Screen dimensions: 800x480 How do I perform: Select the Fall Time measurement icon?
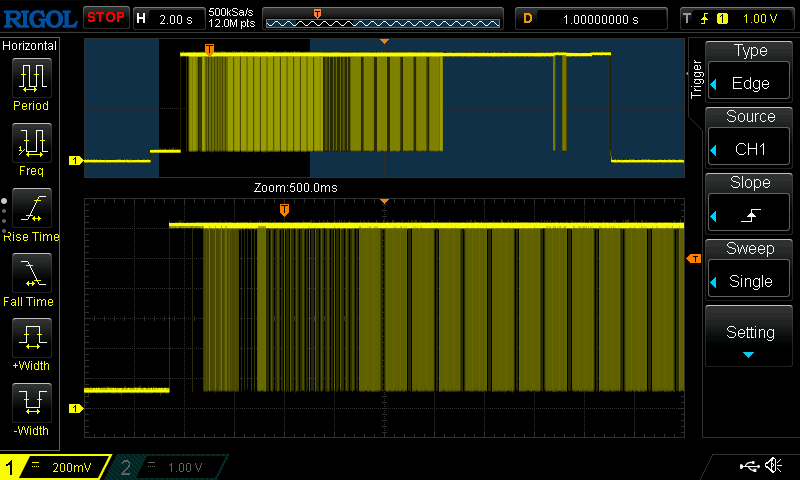click(32, 273)
